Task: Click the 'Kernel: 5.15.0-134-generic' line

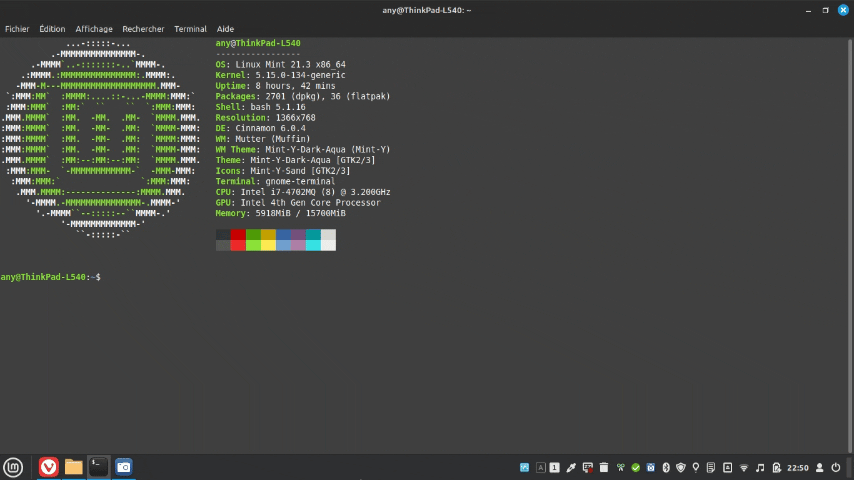Action: pos(280,75)
